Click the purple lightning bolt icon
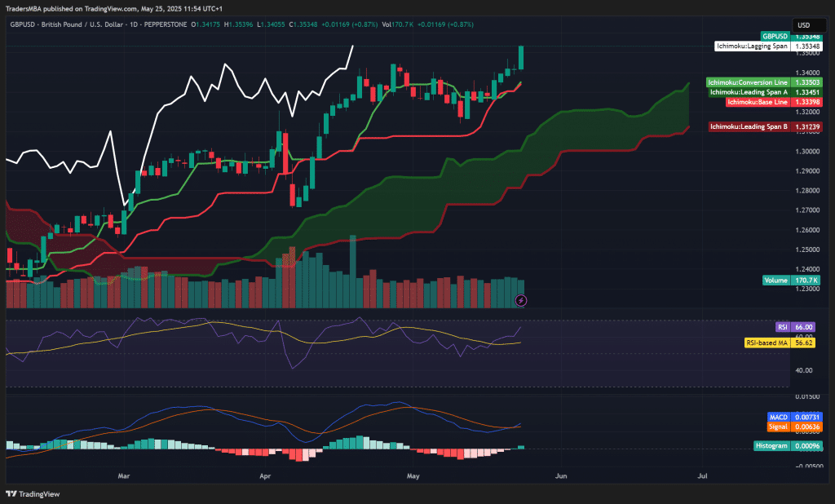Image resolution: width=835 pixels, height=504 pixels. click(522, 301)
